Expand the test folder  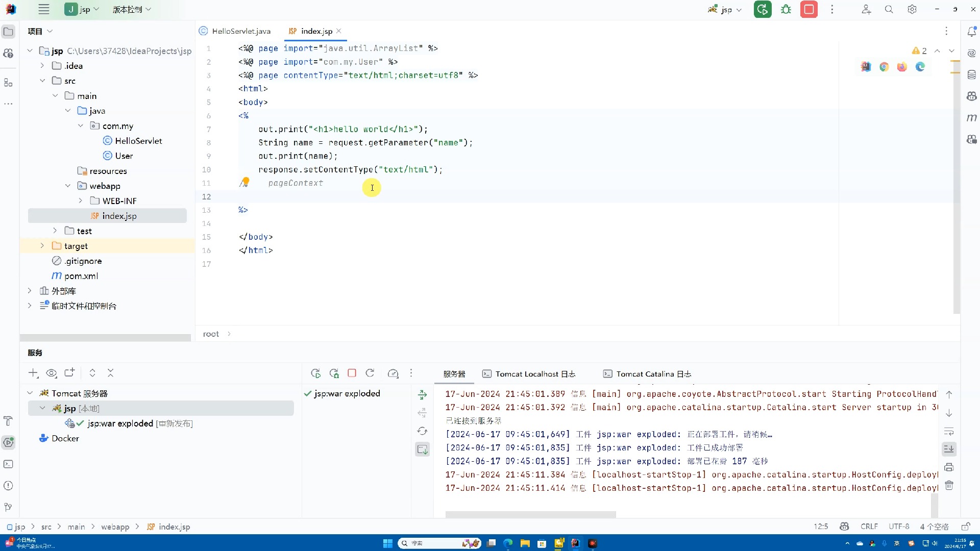pos(55,231)
